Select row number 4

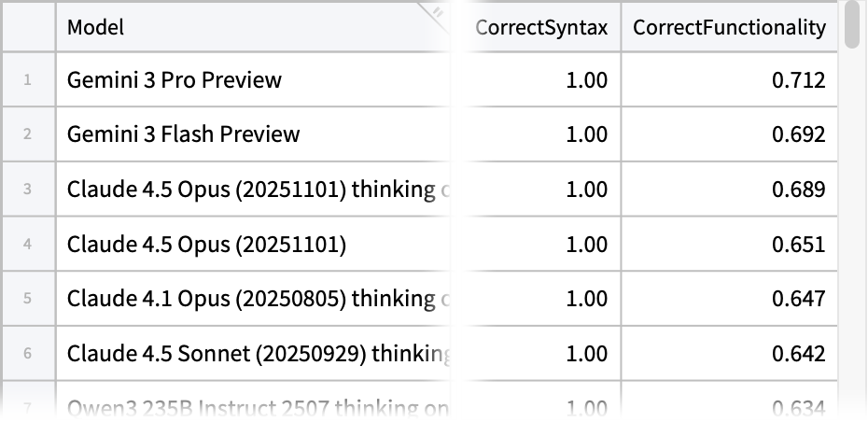(28, 245)
